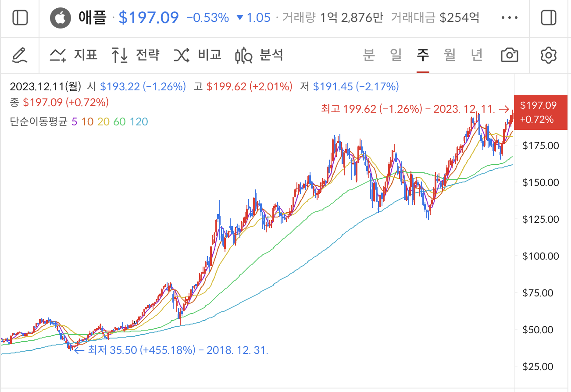Image resolution: width=571 pixels, height=392 pixels.
Task: Click the 고 $199.62 high price
Action: (243, 87)
